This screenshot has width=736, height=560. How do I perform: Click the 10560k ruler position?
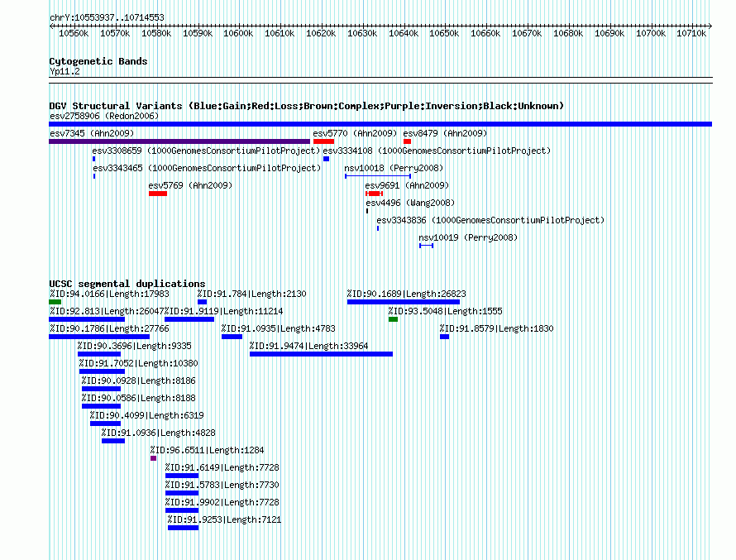tap(74, 33)
